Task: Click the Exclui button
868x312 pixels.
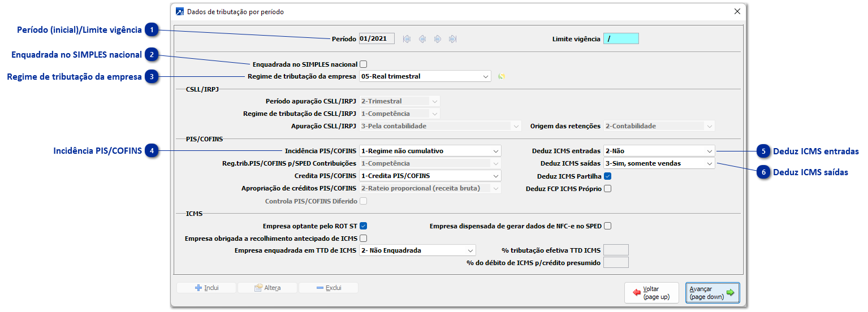Action: coord(329,288)
